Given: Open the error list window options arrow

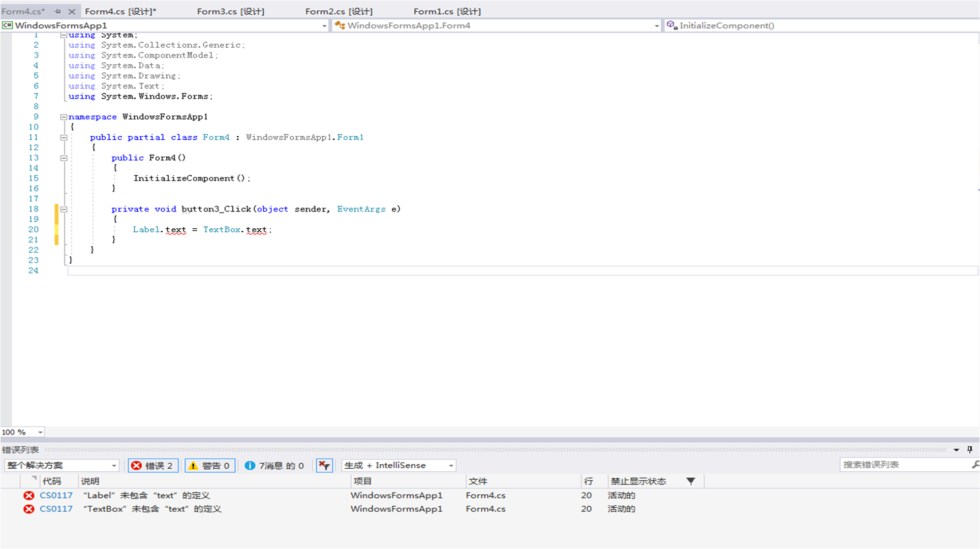Looking at the screenshot, I should pos(956,450).
